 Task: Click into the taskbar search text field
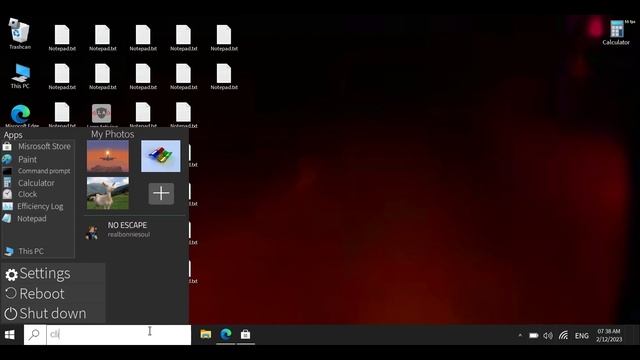(118, 335)
